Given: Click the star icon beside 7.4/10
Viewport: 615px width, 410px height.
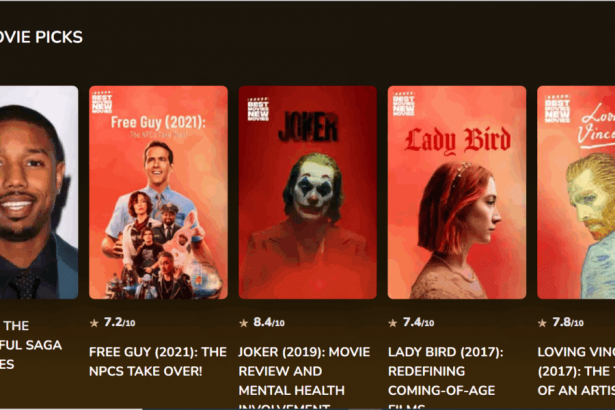Looking at the screenshot, I should pyautogui.click(x=393, y=323).
